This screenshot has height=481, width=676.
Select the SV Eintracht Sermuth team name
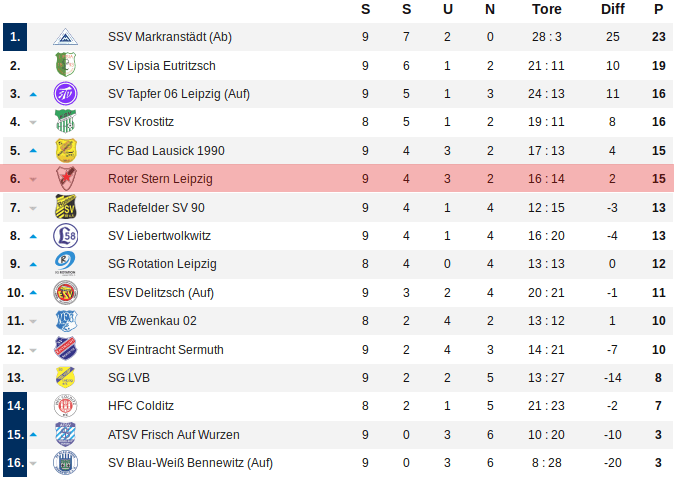pyautogui.click(x=166, y=350)
